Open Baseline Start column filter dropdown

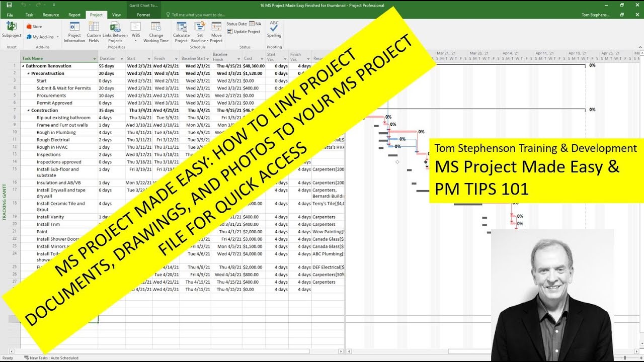[x=207, y=59]
